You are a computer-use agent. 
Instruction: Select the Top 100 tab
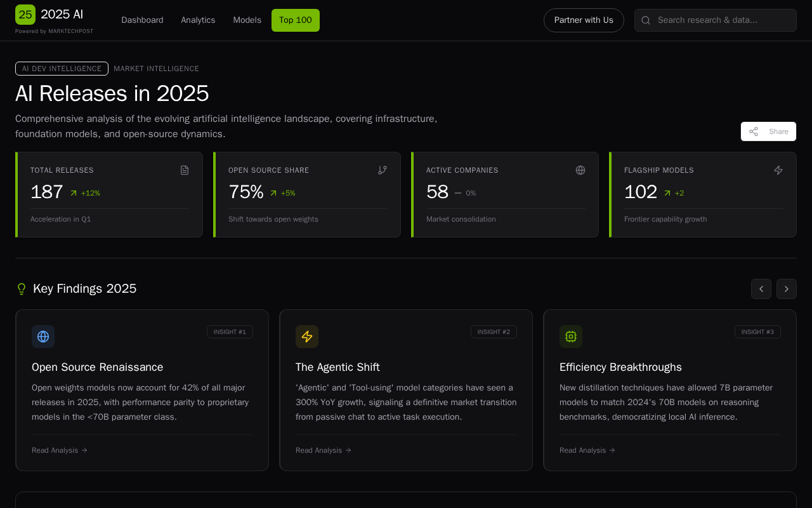pyautogui.click(x=296, y=20)
